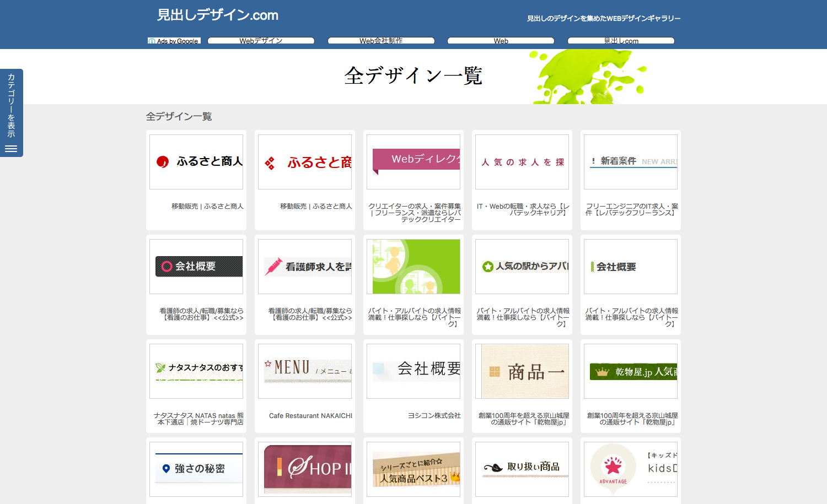Click クリエイターの求人・案件募集 caption link

pos(415,213)
